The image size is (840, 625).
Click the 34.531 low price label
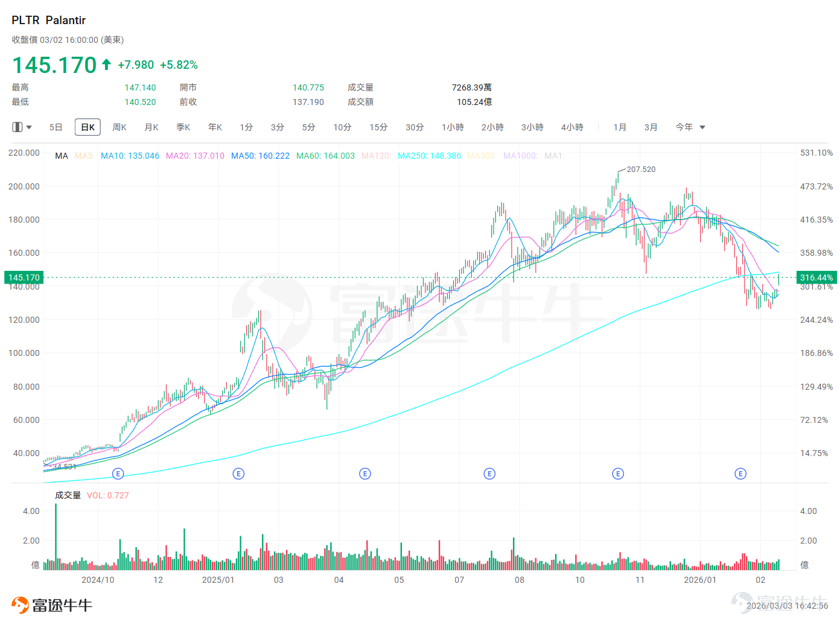click(x=65, y=467)
